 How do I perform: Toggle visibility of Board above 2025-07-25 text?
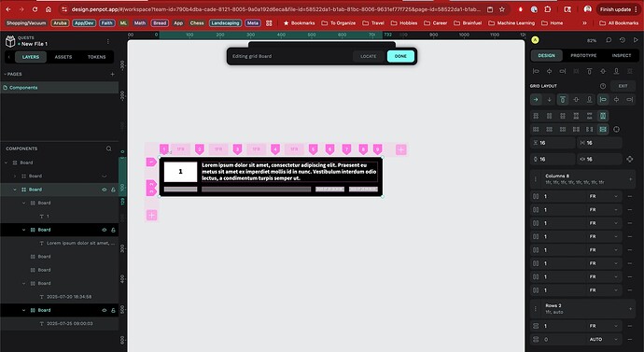tap(104, 310)
